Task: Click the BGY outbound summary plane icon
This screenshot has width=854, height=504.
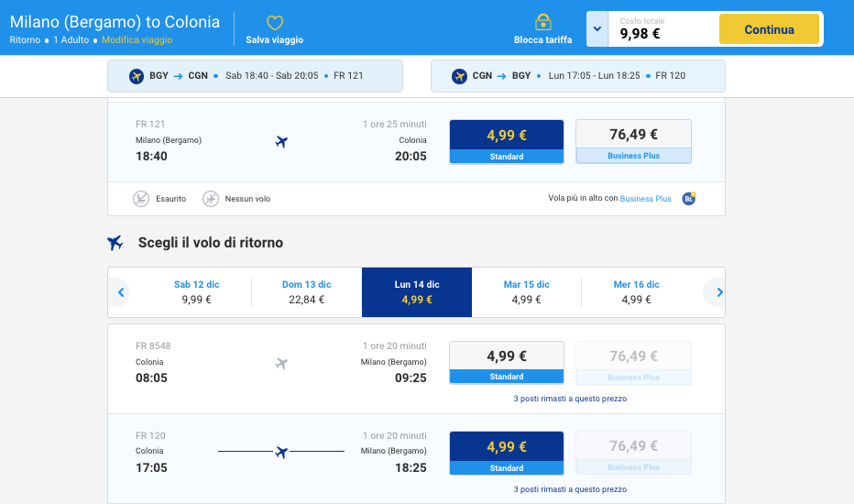Action: coord(137,76)
